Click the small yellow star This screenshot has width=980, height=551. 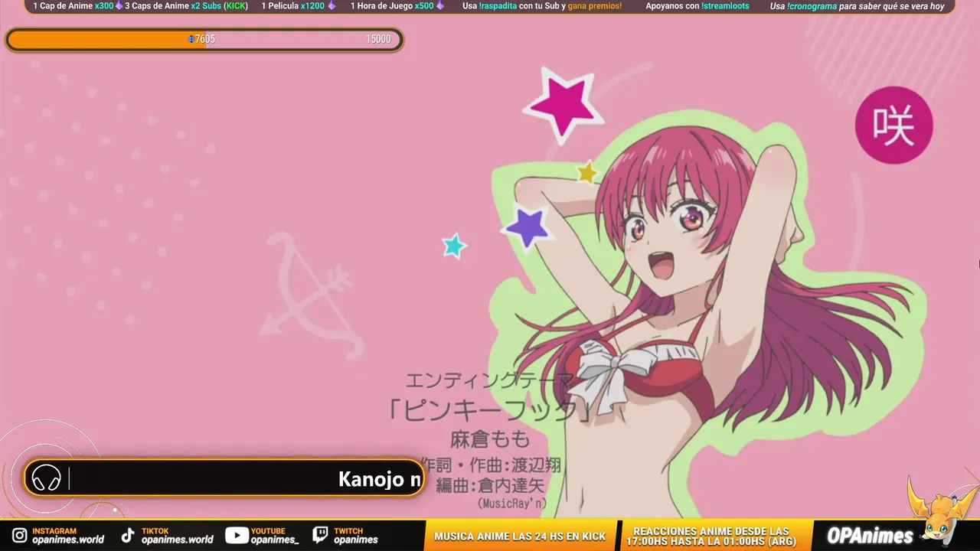[x=587, y=173]
